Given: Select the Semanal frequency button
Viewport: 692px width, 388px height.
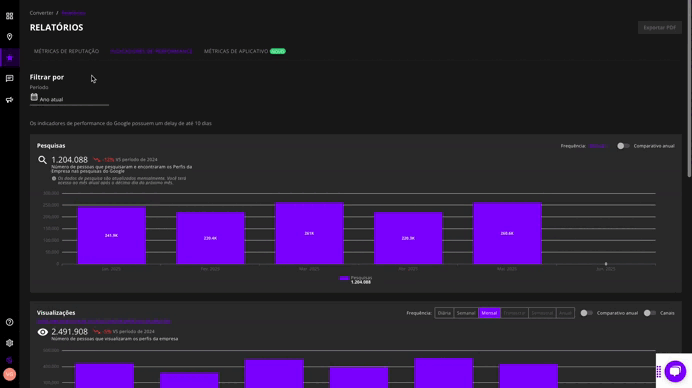Looking at the screenshot, I should [466, 313].
